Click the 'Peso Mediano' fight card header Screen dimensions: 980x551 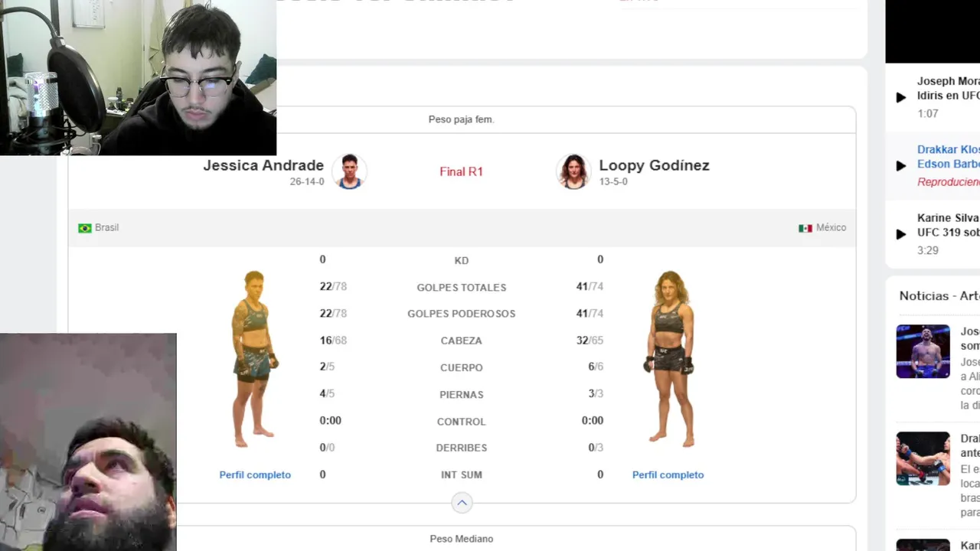click(461, 539)
